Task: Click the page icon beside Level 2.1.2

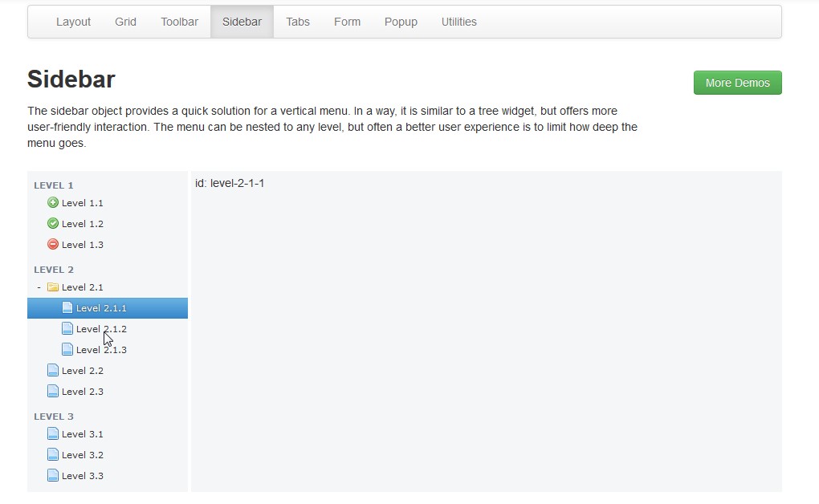Action: [67, 329]
